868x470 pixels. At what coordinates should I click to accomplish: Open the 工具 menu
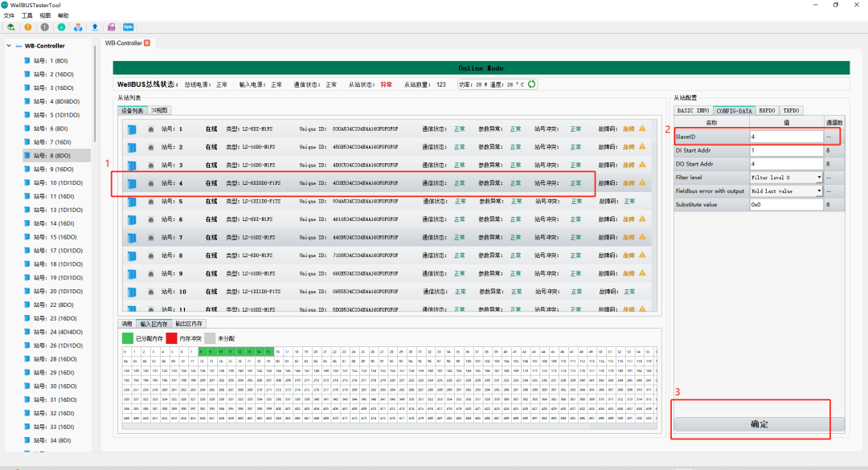coord(27,15)
